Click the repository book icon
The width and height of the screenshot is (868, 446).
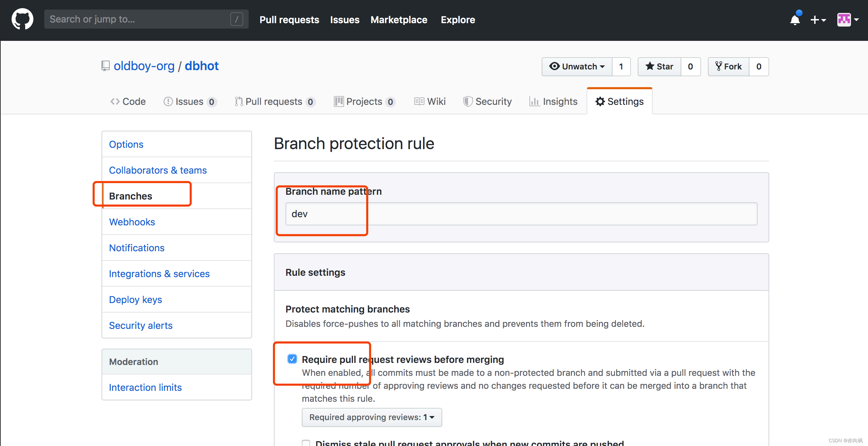106,66
